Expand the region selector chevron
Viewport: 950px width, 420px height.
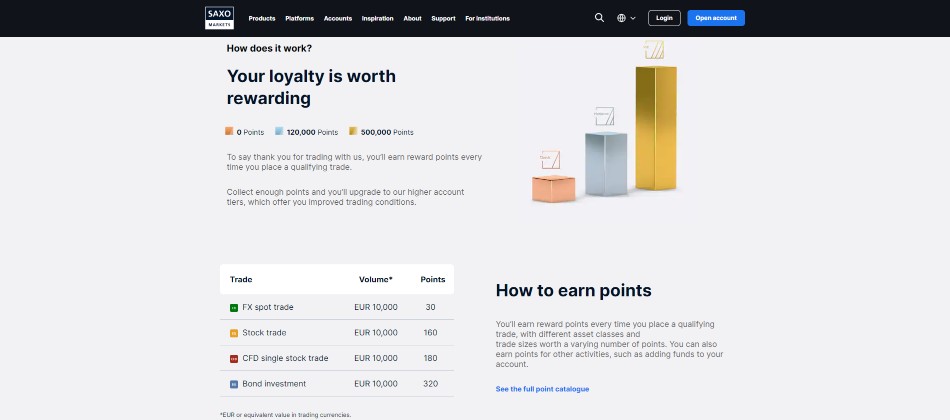[633, 18]
